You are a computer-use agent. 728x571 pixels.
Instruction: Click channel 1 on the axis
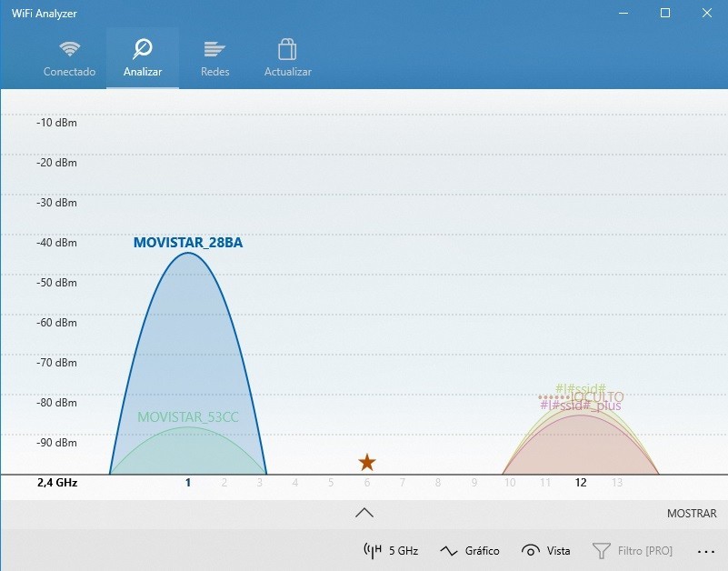pyautogui.click(x=188, y=483)
